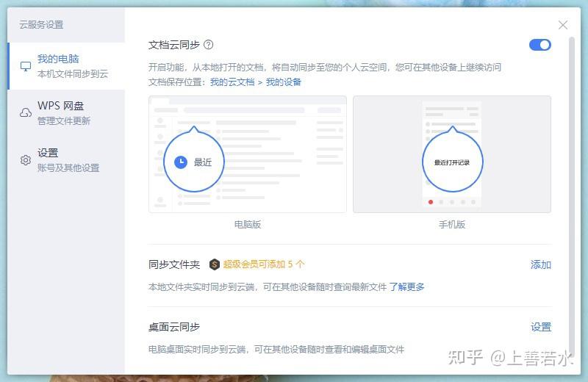
Task: Open the 我的设备 link
Action: coord(284,82)
